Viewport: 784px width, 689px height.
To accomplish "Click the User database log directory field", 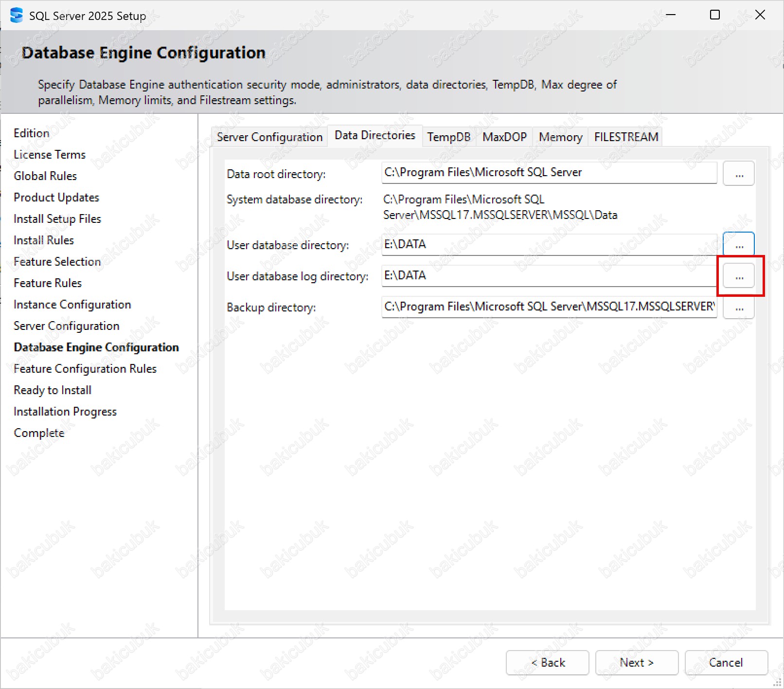I will pos(549,276).
